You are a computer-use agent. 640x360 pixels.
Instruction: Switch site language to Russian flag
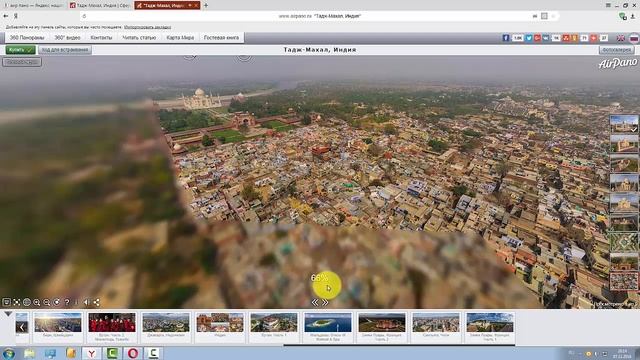pyautogui.click(x=634, y=38)
